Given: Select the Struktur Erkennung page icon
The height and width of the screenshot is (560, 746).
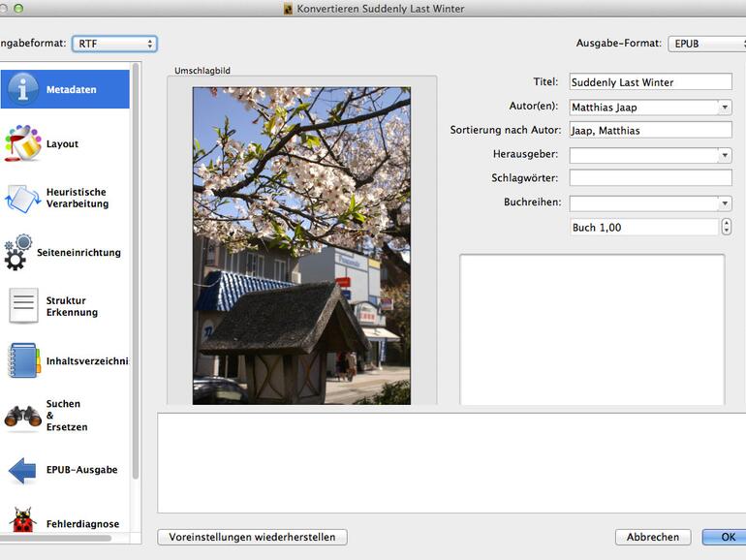Looking at the screenshot, I should 22,306.
